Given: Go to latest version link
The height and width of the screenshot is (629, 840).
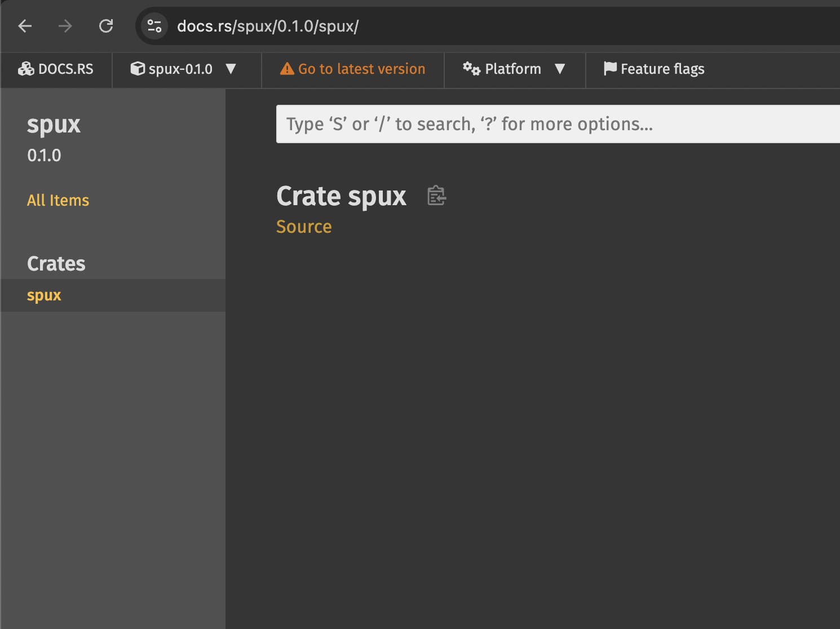Looking at the screenshot, I should click(x=353, y=69).
